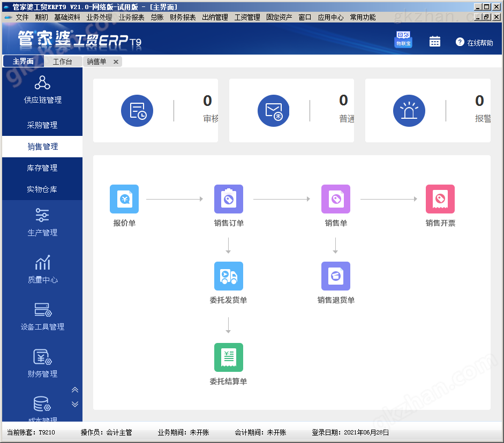This screenshot has width=504, height=443.
Task: Open the 销售退货单 sales return icon
Action: (335, 276)
